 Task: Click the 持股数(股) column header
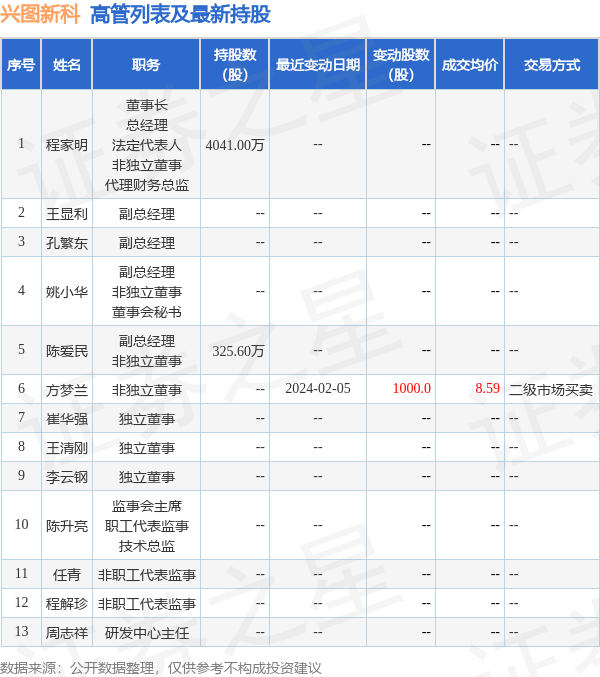(235, 65)
